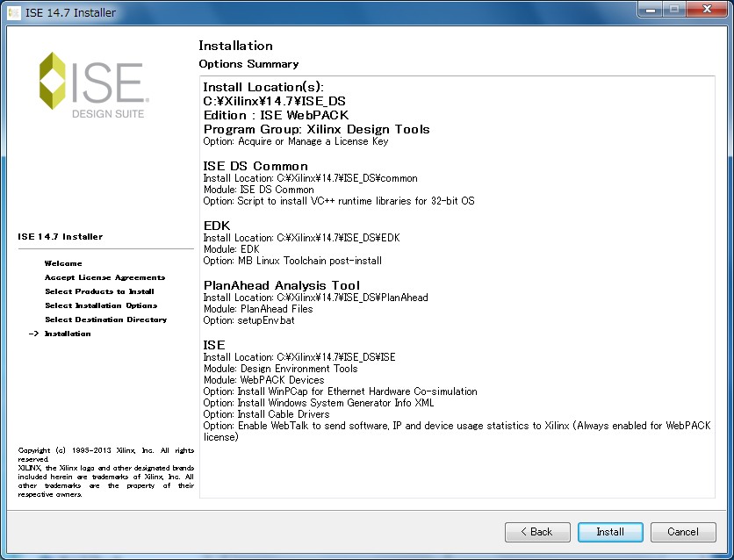Maximize the ISE 14.7 Installer window
This screenshot has height=560, width=734.
(x=674, y=10)
